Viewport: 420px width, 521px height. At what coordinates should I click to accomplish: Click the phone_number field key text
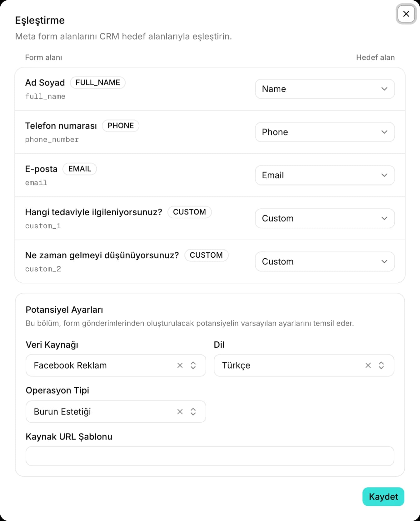pyautogui.click(x=52, y=140)
